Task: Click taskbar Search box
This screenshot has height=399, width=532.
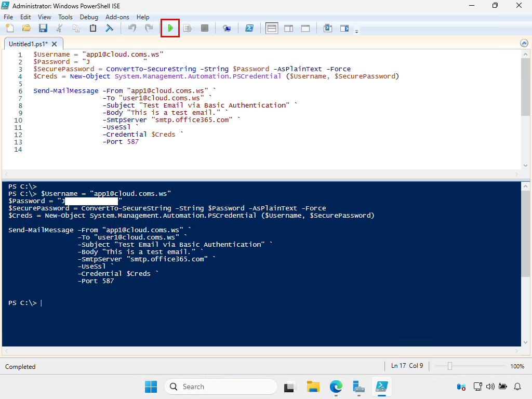Action: (x=221, y=387)
